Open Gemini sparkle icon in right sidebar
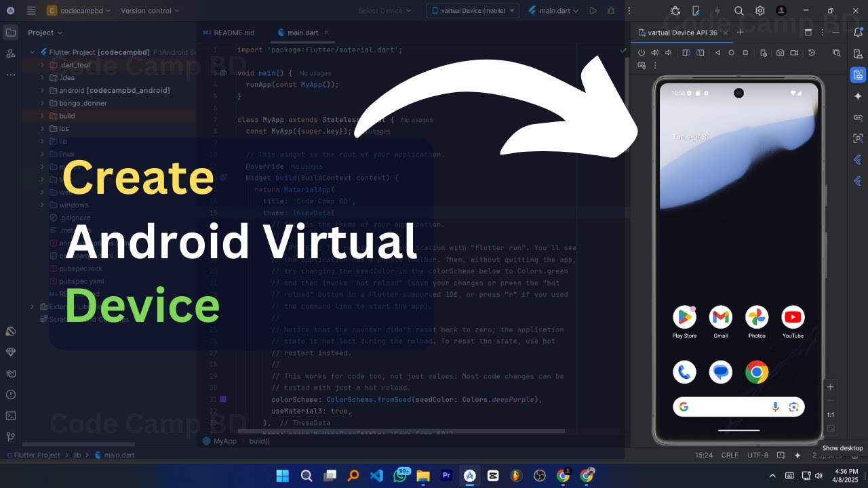Viewport: 868px width, 488px height. pyautogui.click(x=858, y=96)
